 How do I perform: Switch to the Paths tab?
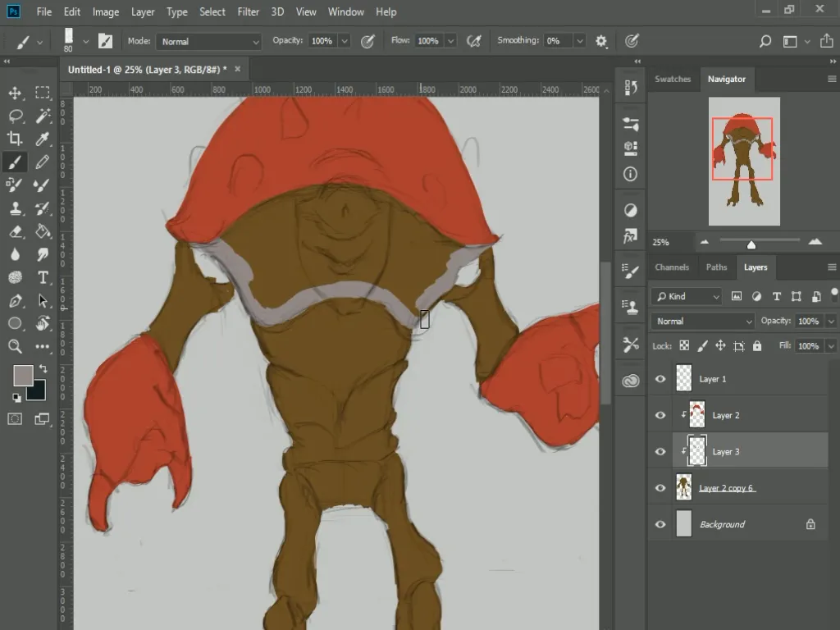[716, 267]
